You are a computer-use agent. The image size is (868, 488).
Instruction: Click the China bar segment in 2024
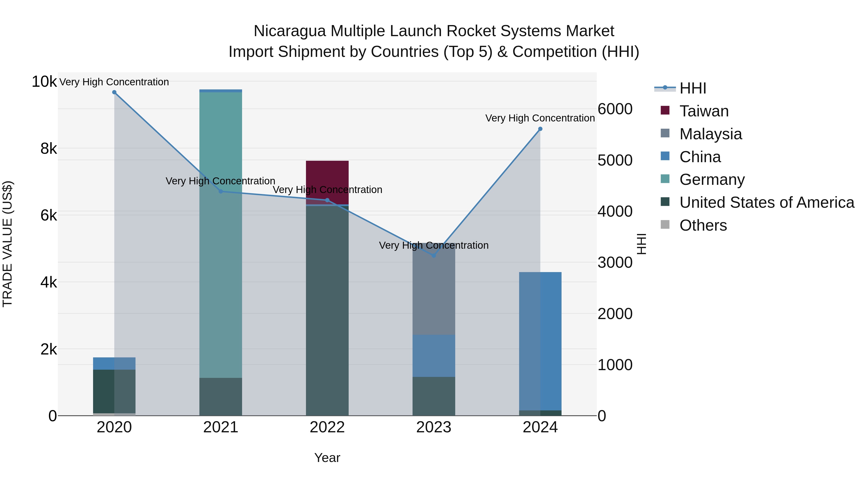pos(540,341)
